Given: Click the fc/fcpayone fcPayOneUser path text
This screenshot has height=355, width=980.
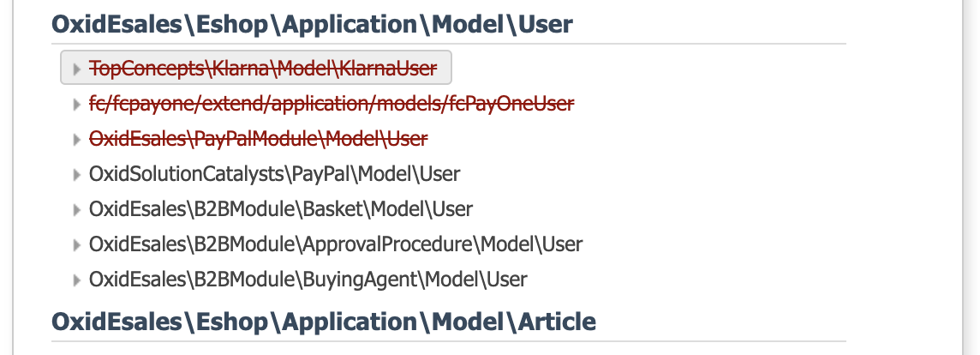Looking at the screenshot, I should tap(331, 103).
